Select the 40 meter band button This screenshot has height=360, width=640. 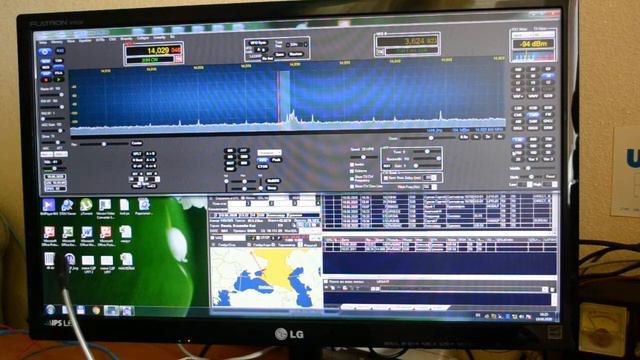point(518,76)
